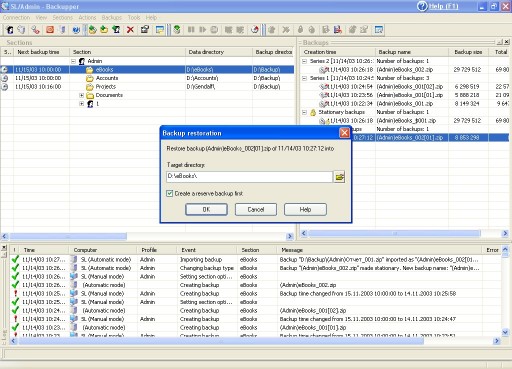Click the Accounts folder icon

click(x=89, y=78)
